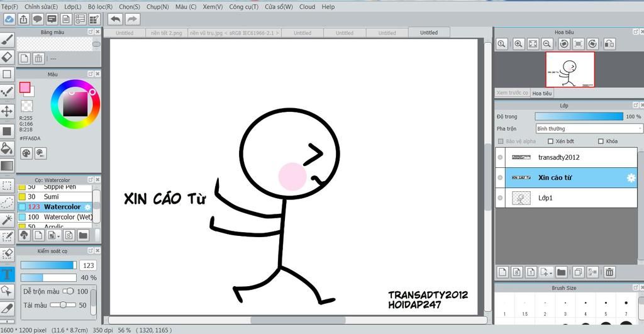Select the Select Pen tool
The image size is (644, 334).
7,237
